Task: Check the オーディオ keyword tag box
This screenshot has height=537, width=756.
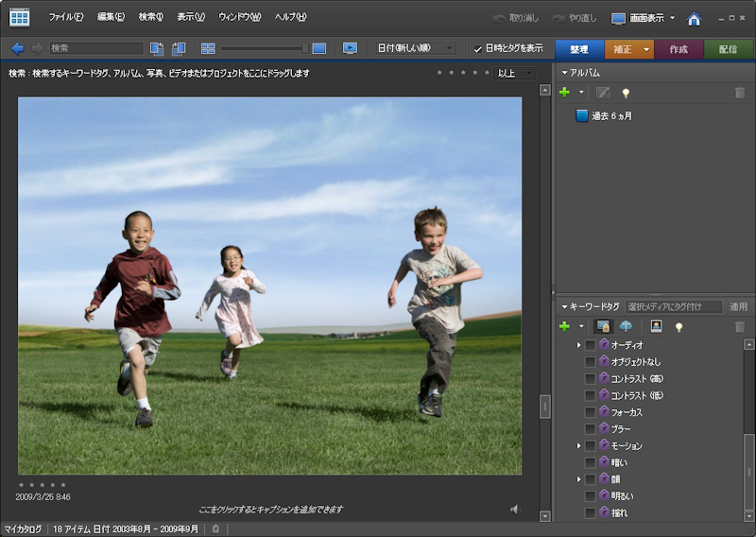Action: (590, 345)
